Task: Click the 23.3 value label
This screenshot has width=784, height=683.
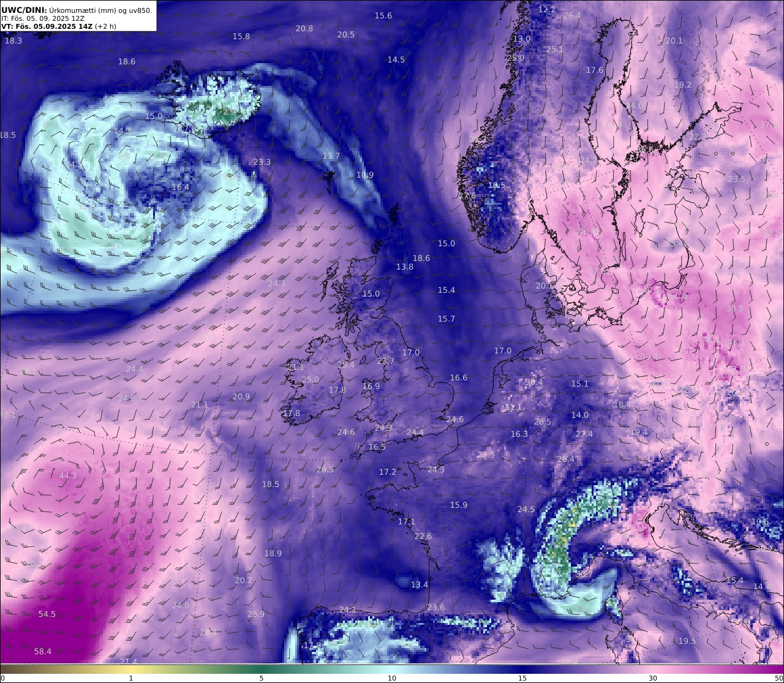Action: [x=262, y=162]
